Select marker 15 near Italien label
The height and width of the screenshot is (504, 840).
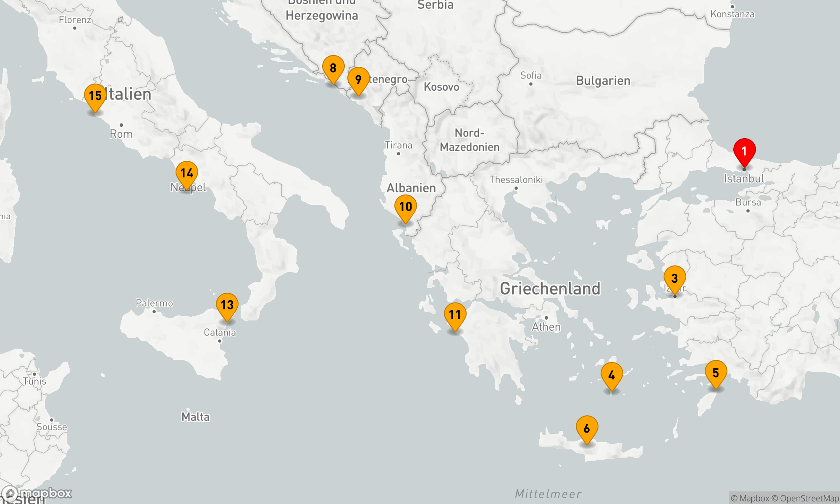pyautogui.click(x=95, y=96)
